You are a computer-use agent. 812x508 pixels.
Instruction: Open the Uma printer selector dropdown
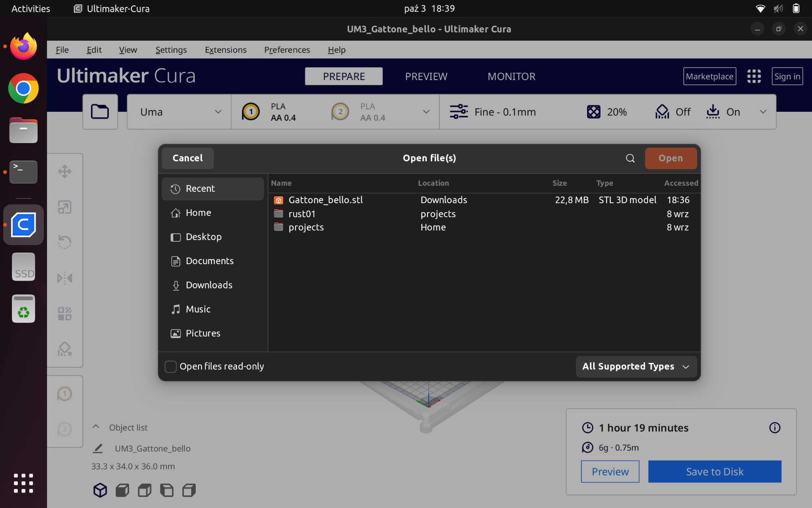179,112
